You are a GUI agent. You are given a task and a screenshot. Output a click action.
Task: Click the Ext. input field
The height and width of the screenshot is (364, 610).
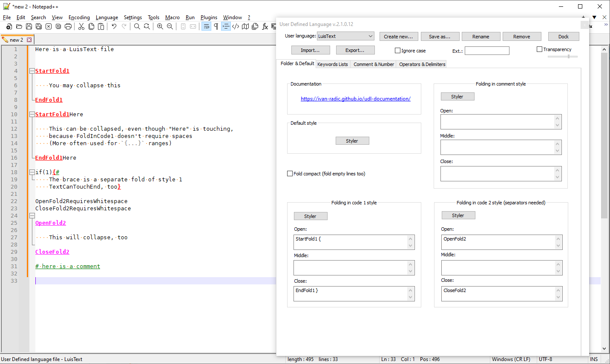coord(487,51)
